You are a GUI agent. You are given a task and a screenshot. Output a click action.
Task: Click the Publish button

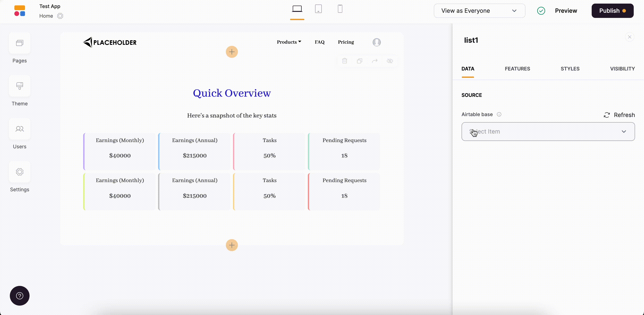click(x=612, y=11)
